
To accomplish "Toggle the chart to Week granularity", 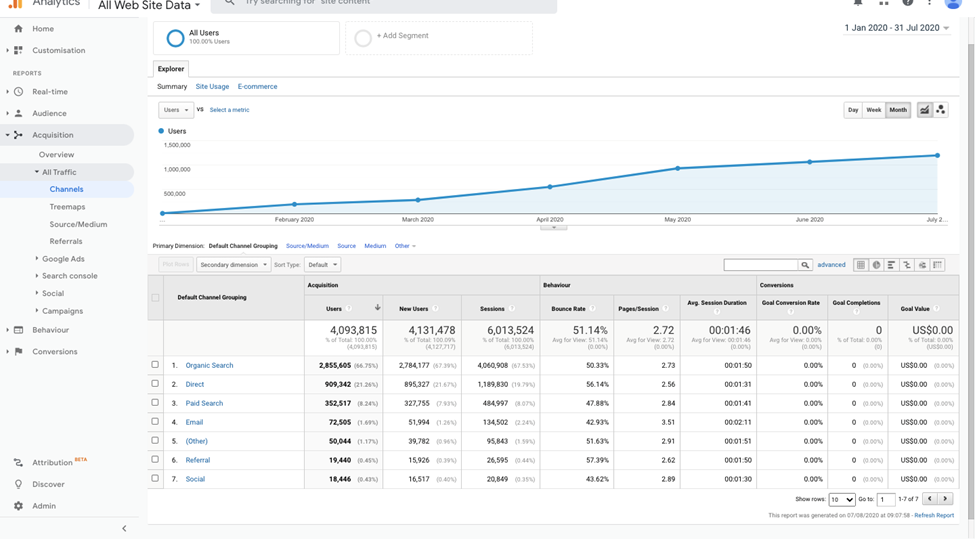I will click(x=874, y=110).
